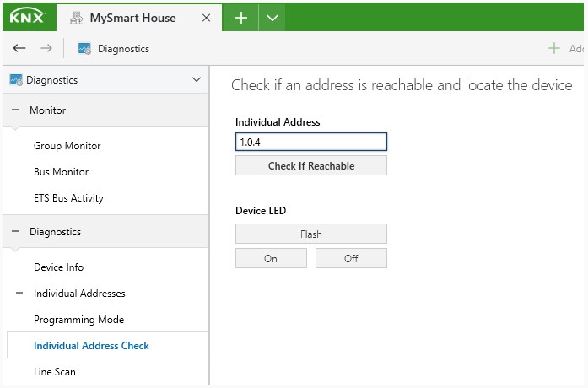Open the tab list dropdown arrow
Screen dimensions: 588x388
[272, 18]
